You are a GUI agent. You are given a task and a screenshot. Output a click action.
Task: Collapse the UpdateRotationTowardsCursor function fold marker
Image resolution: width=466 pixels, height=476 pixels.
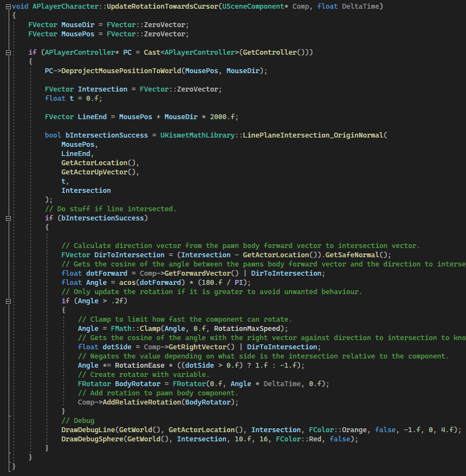pyautogui.click(x=8, y=6)
